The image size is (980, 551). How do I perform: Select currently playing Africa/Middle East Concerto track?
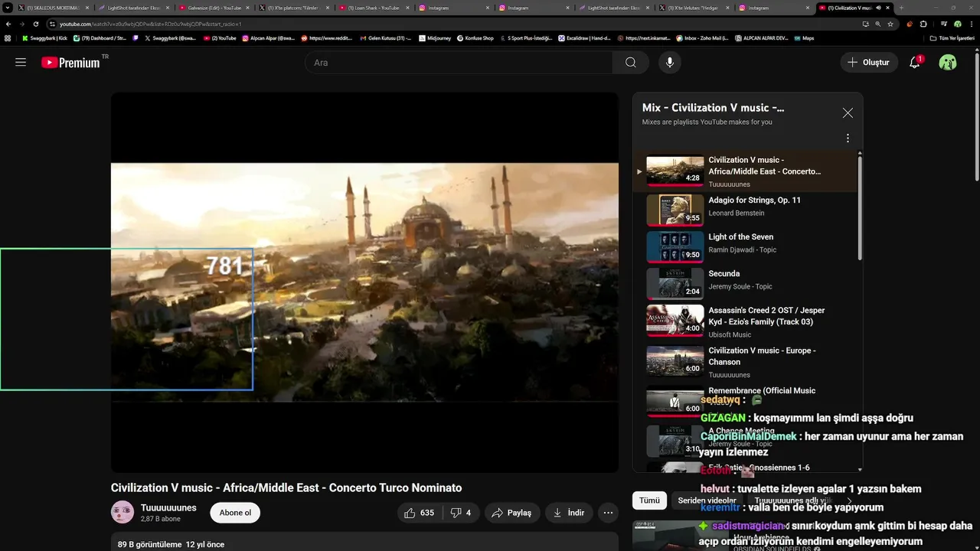746,171
